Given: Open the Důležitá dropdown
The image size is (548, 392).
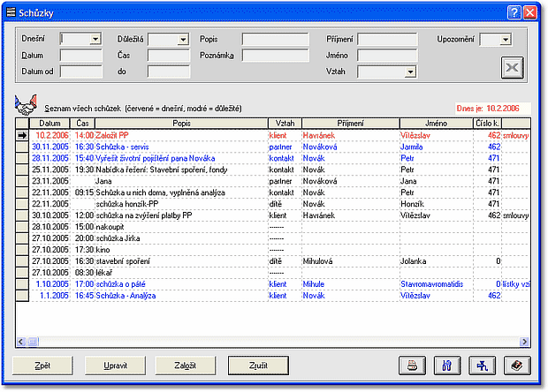Looking at the screenshot, I should click(x=183, y=40).
